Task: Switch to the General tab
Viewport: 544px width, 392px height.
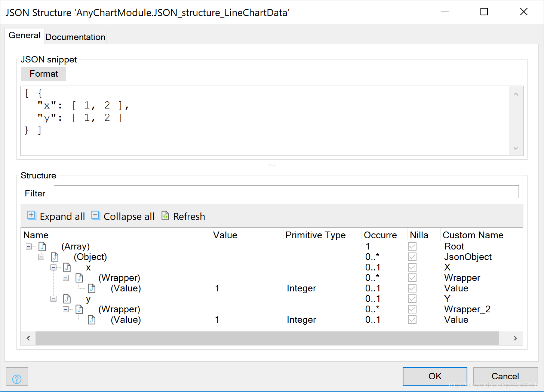Action: [x=24, y=35]
